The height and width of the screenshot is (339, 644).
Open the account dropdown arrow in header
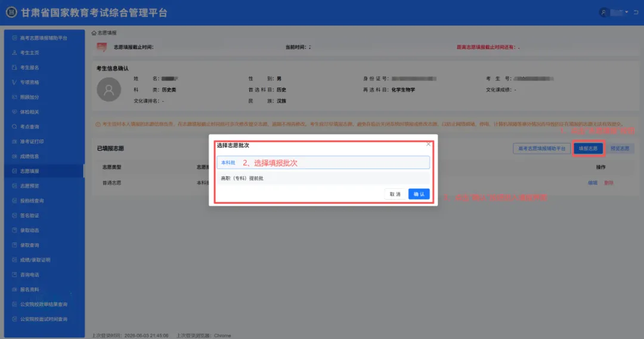coord(626,13)
